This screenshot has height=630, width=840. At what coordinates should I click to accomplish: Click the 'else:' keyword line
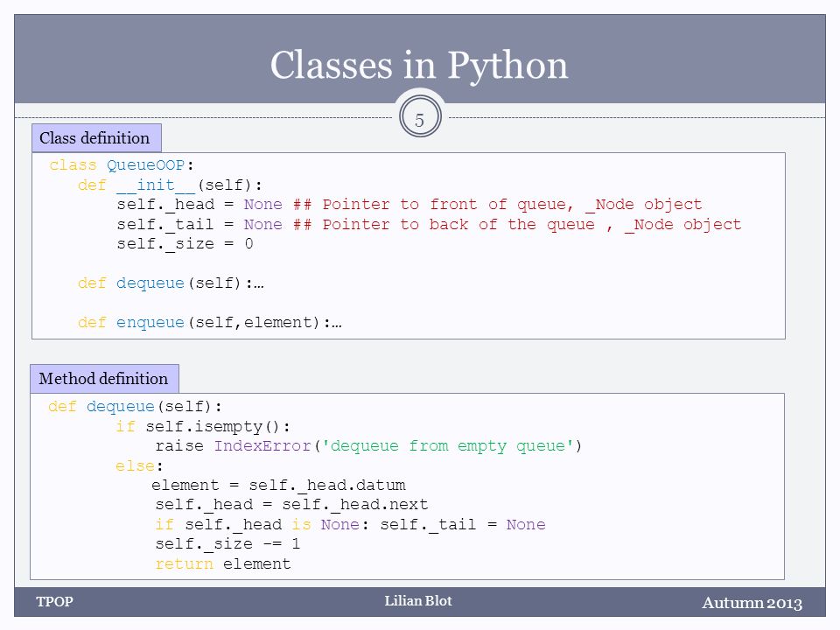coord(139,465)
